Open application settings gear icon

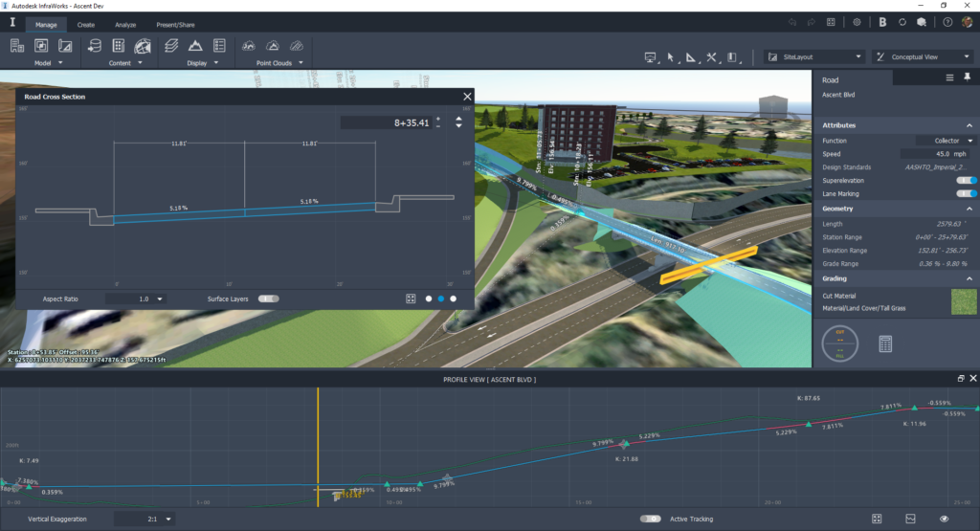tap(857, 22)
